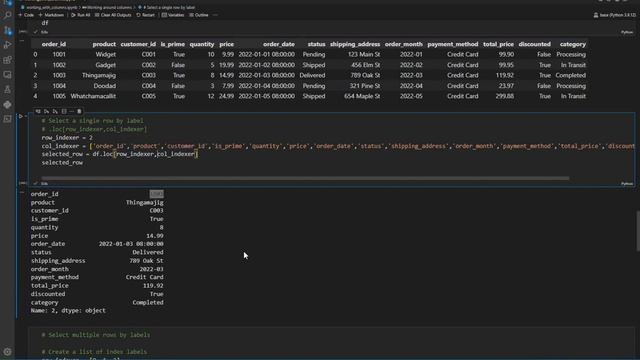Viewport: 640px width, 360px height.
Task: Click the 'payment_method' column header
Action: pos(453,44)
